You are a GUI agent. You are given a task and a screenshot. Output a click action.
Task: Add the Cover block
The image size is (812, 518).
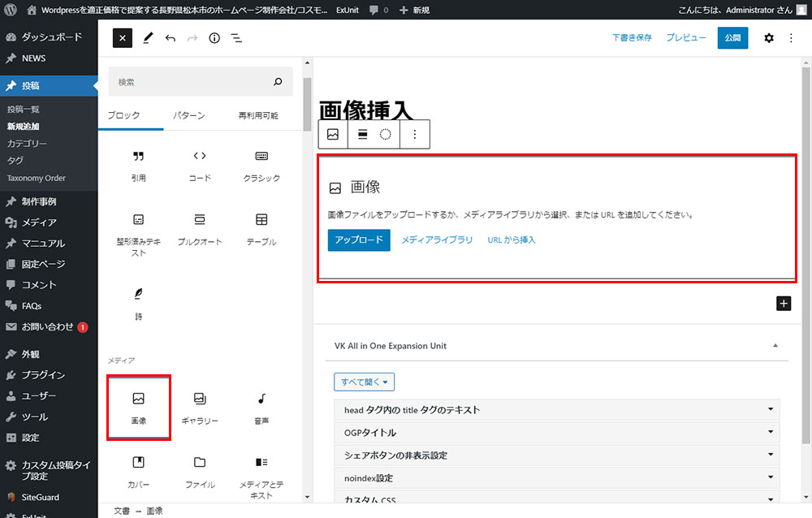tap(138, 471)
